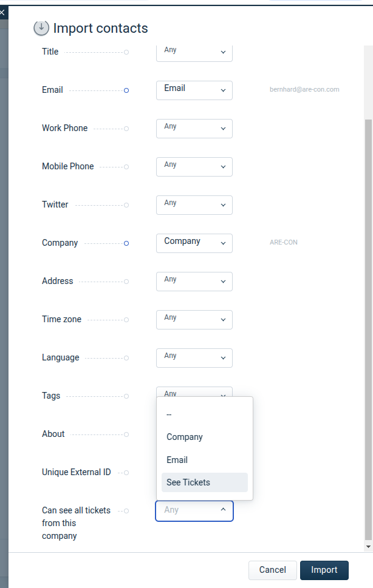Choose Company option in dropdown list
Screen dimensions: 373x588
(205, 437)
